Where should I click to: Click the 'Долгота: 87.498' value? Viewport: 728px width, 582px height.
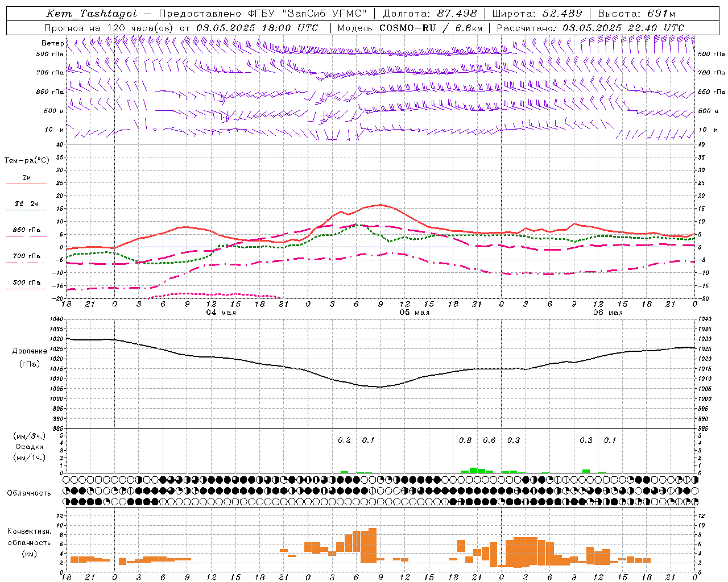click(x=429, y=14)
